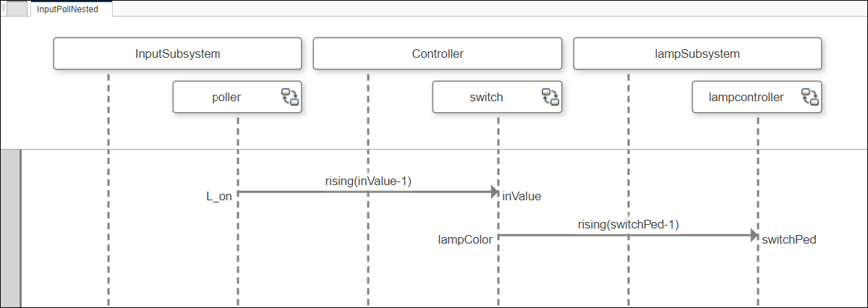Select the lampcontroller child lifeline box
The height and width of the screenshot is (308, 868).
[745, 97]
